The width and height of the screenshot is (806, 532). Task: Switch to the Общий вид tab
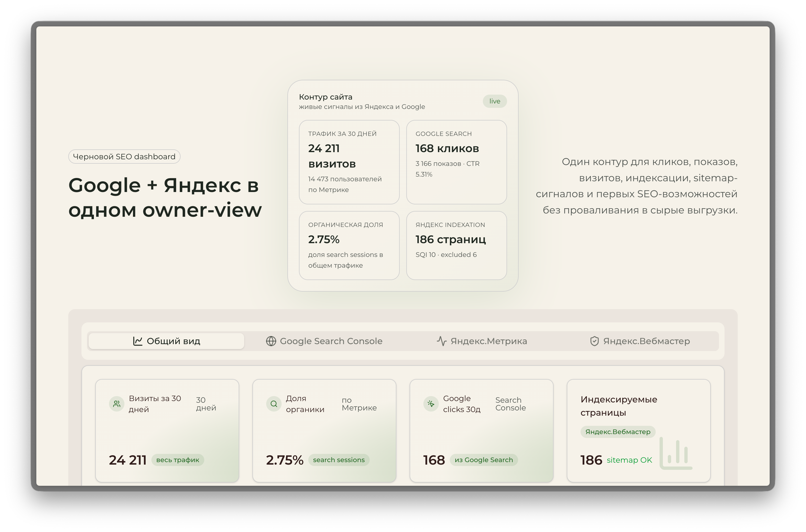pos(173,341)
